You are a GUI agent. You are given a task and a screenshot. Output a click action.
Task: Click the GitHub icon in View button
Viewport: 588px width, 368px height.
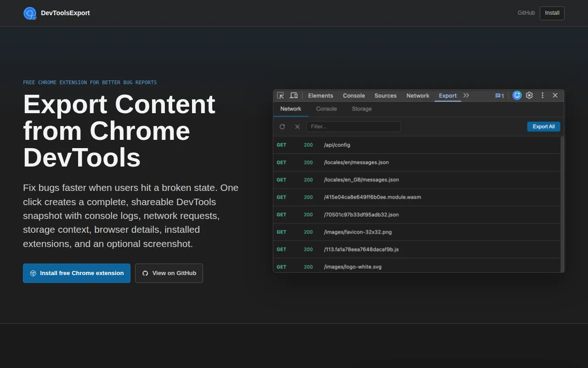coord(145,273)
